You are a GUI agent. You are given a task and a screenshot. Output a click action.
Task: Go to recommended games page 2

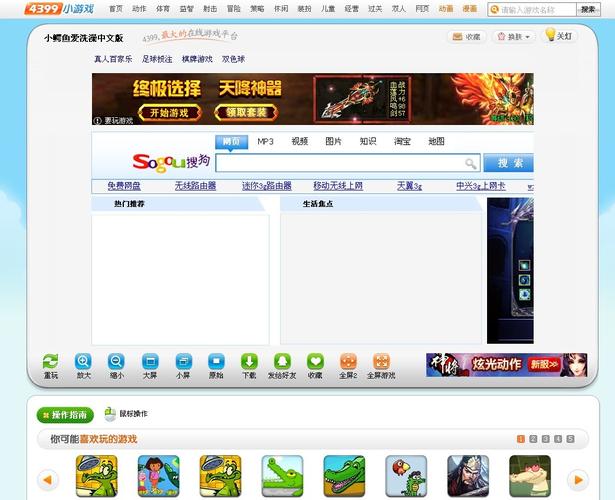pyautogui.click(x=533, y=439)
